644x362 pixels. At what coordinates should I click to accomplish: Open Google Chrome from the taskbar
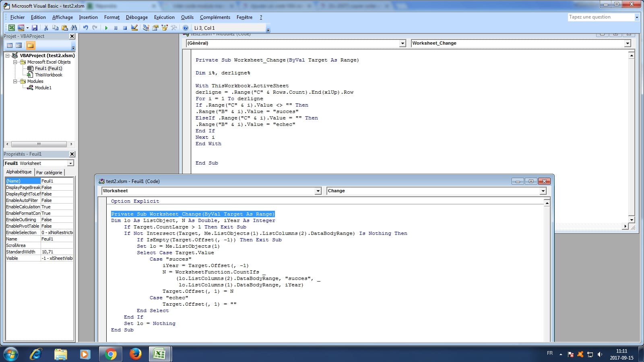(110, 354)
